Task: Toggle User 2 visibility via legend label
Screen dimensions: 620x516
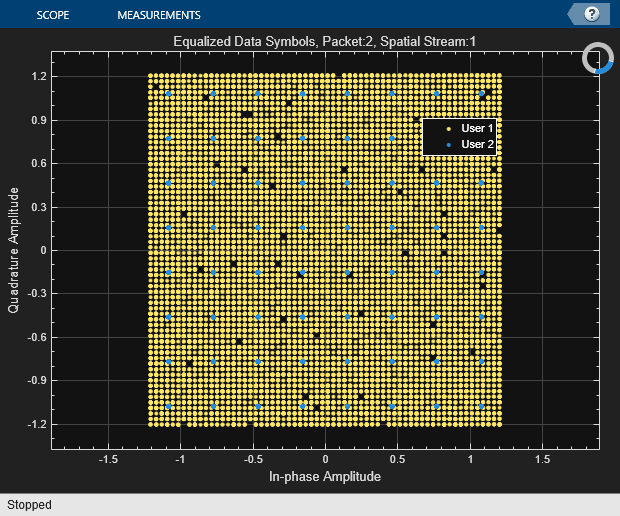Action: pyautogui.click(x=477, y=145)
